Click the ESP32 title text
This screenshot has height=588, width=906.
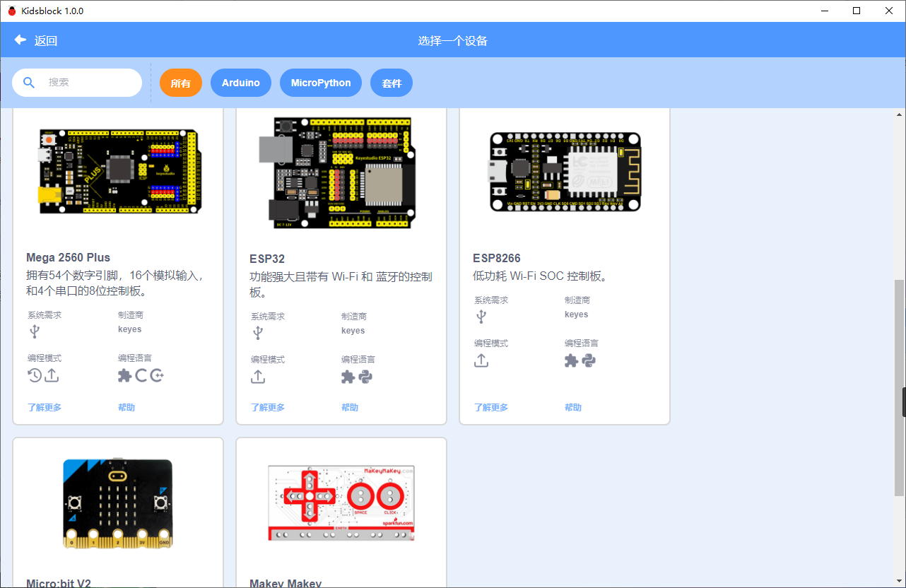pyautogui.click(x=267, y=259)
